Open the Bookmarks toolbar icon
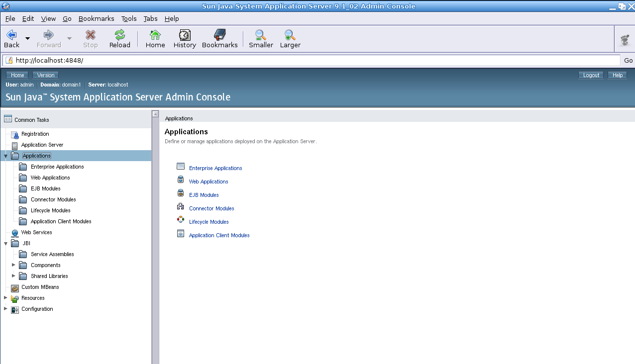This screenshot has width=635, height=364. coord(219,35)
